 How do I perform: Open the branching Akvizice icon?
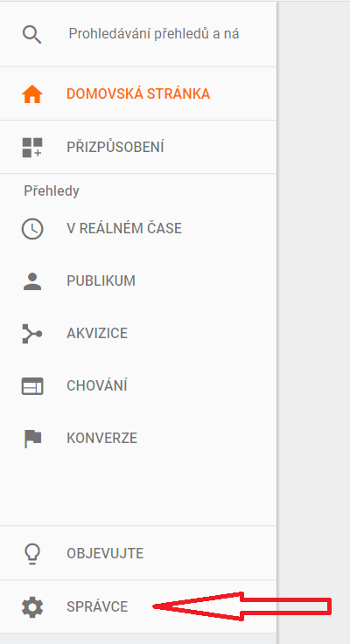pyautogui.click(x=32, y=334)
